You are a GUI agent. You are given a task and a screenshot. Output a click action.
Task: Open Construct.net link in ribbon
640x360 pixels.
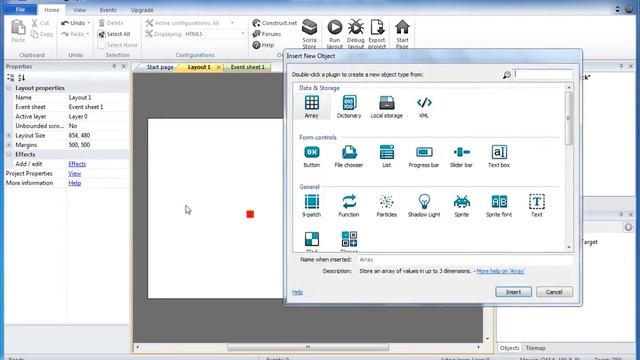click(275, 23)
